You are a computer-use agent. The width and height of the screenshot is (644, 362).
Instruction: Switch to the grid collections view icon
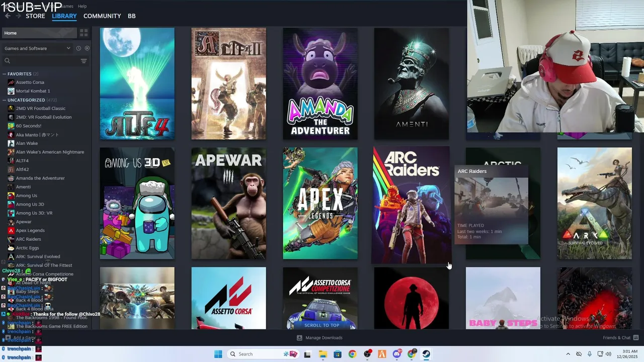[x=84, y=33]
